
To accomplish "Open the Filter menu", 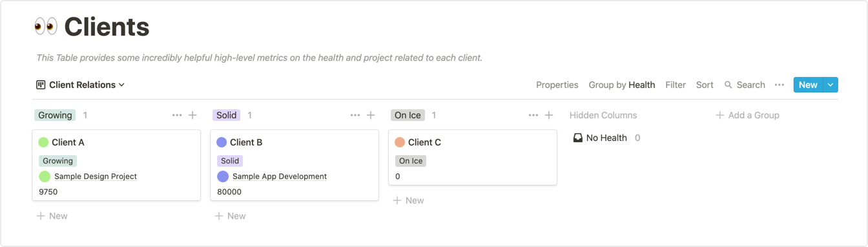I will click(x=676, y=85).
